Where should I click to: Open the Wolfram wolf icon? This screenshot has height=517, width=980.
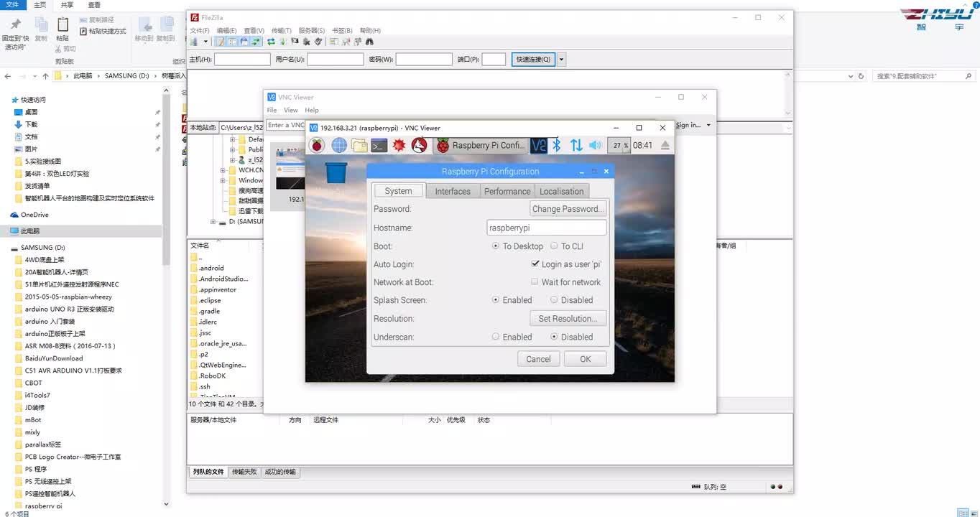(x=420, y=145)
